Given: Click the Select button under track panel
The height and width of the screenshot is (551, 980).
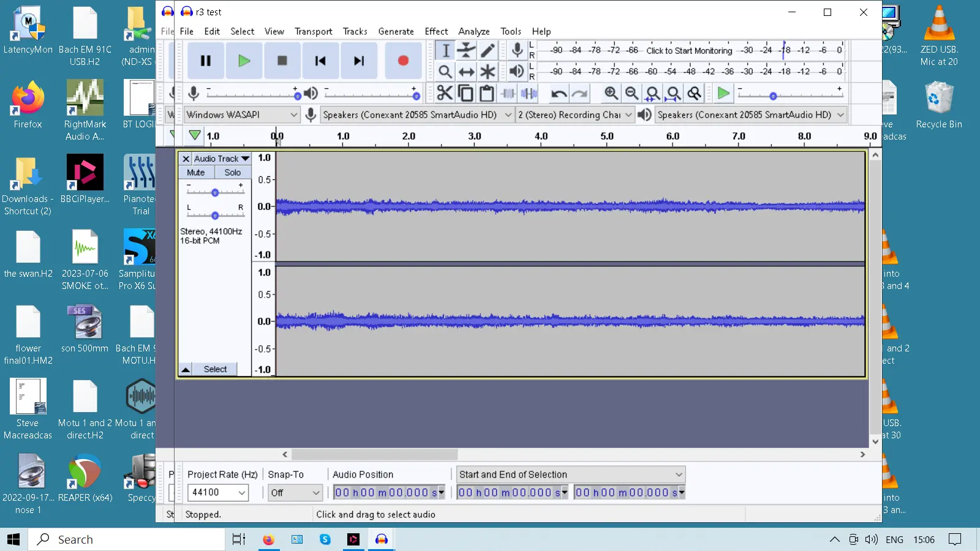Looking at the screenshot, I should click(x=215, y=369).
